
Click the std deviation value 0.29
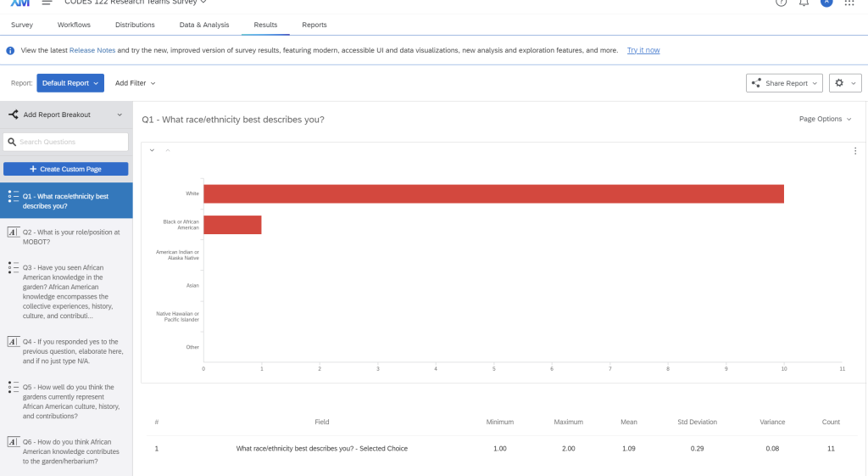coord(697,448)
